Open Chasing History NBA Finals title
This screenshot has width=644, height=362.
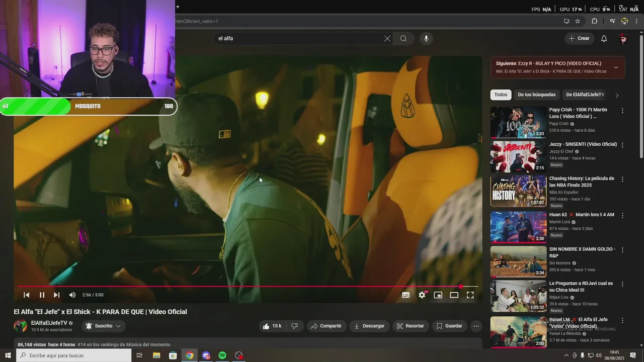click(x=582, y=182)
